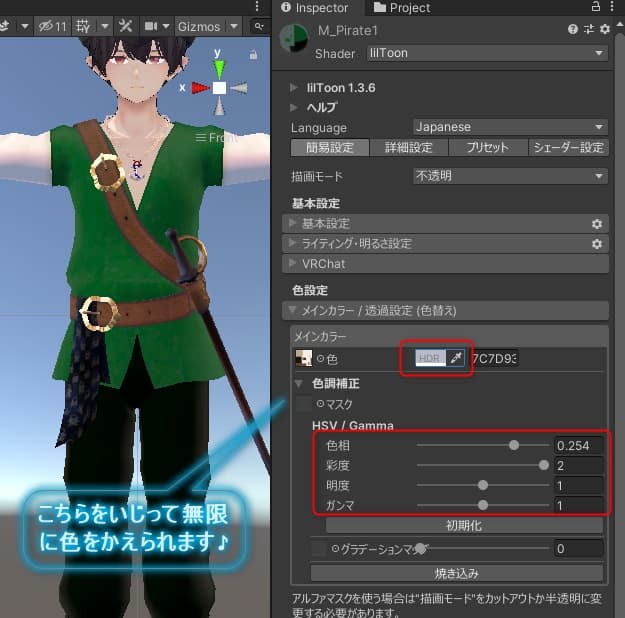Select the 詳細設定 tab

[x=409, y=148]
